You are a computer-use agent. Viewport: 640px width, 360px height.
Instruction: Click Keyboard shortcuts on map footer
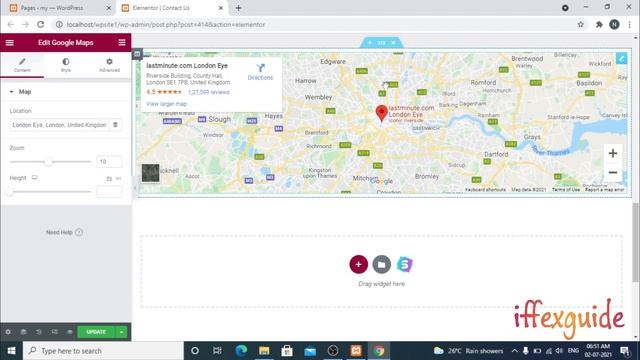485,190
